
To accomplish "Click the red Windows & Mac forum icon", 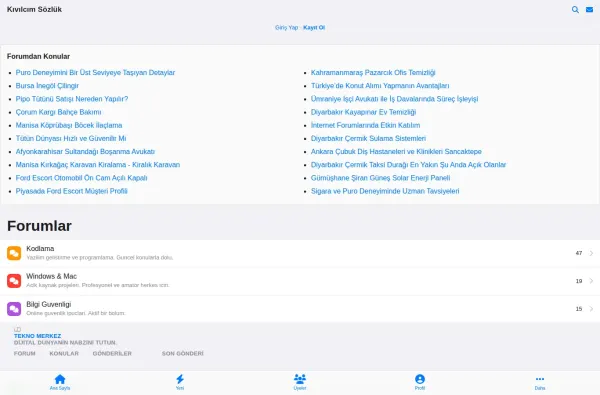I will coord(14,281).
